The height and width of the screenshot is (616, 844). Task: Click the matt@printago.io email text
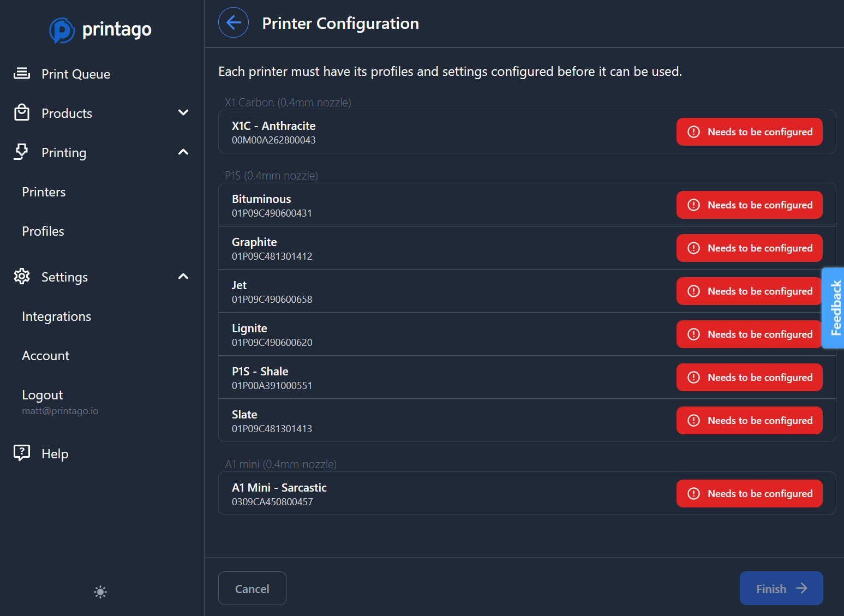click(x=60, y=411)
